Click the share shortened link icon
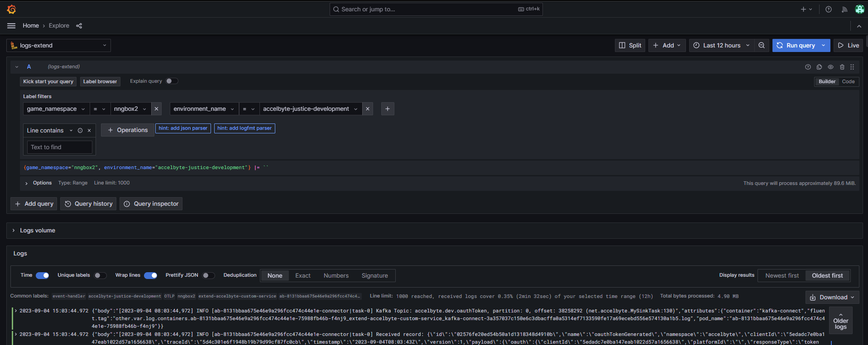 click(x=79, y=26)
